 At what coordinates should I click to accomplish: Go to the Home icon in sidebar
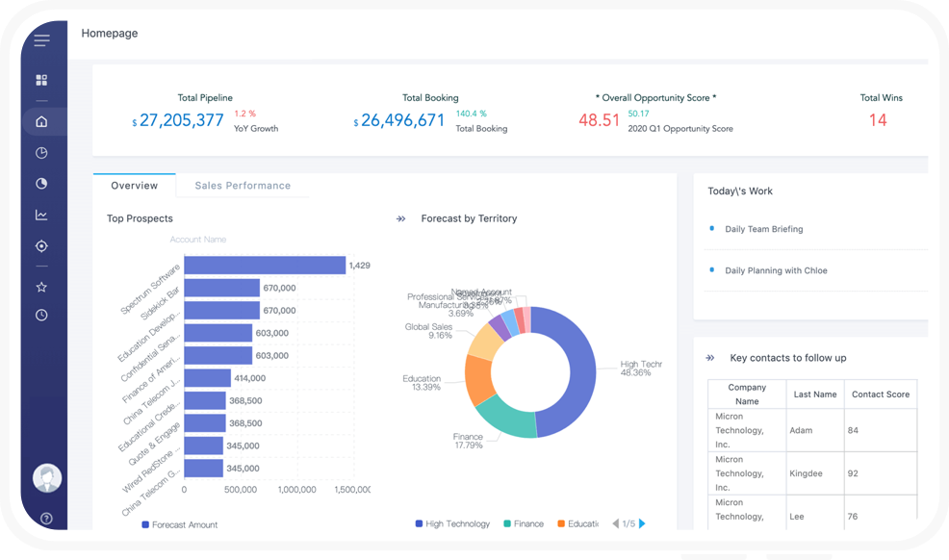[x=41, y=121]
